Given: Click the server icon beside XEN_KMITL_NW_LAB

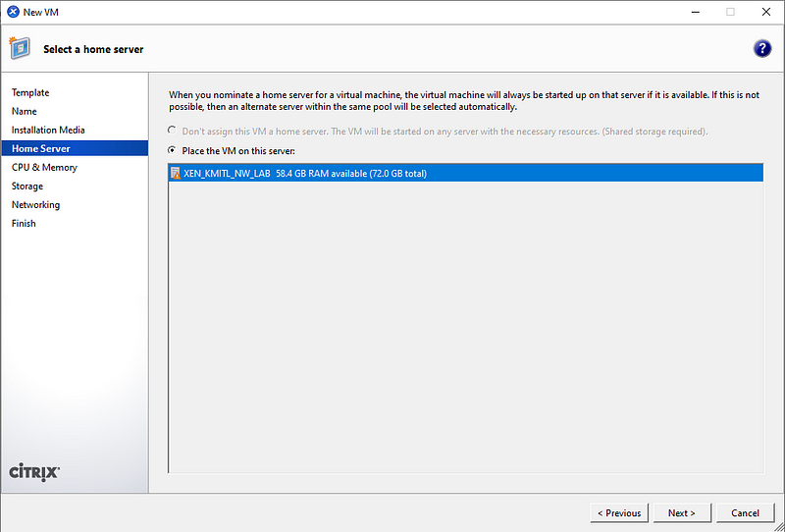Looking at the screenshot, I should [x=176, y=174].
